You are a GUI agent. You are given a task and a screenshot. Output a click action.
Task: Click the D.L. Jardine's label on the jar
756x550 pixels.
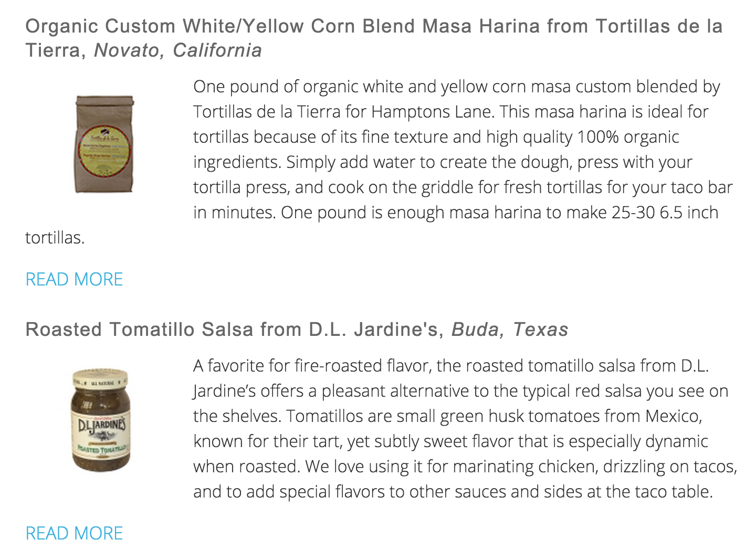coord(100,426)
